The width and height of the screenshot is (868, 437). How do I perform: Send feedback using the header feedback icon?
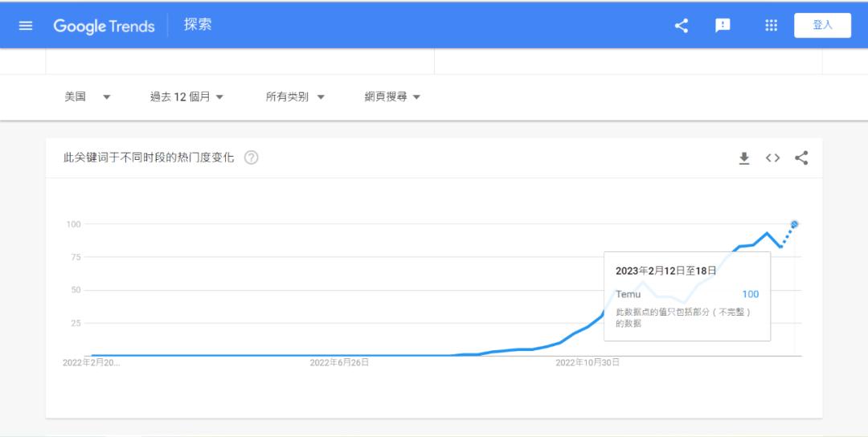723,26
